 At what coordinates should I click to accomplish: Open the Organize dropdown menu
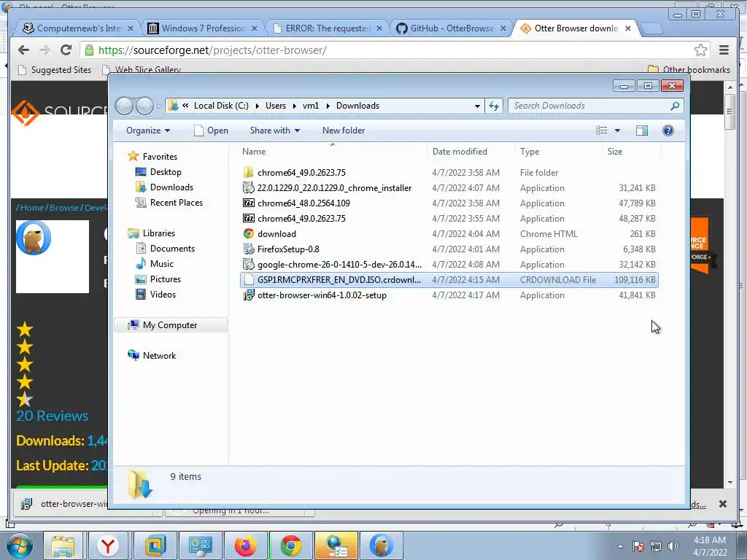pos(148,131)
